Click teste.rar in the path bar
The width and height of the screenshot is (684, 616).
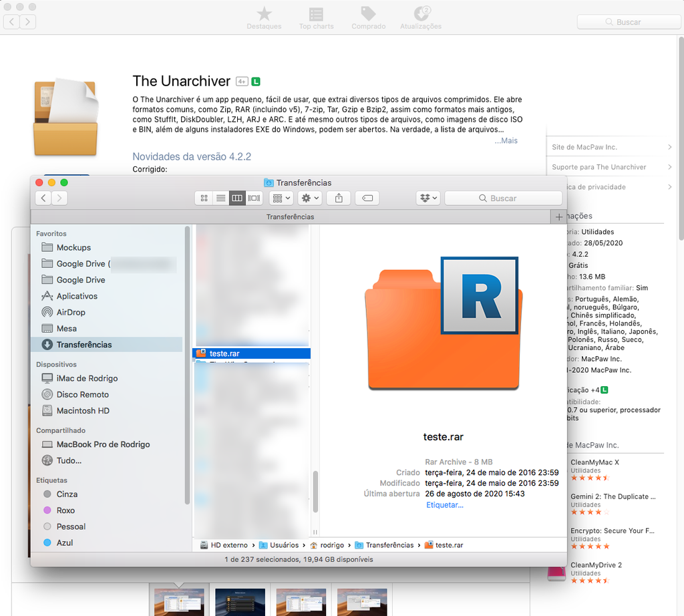tap(444, 545)
